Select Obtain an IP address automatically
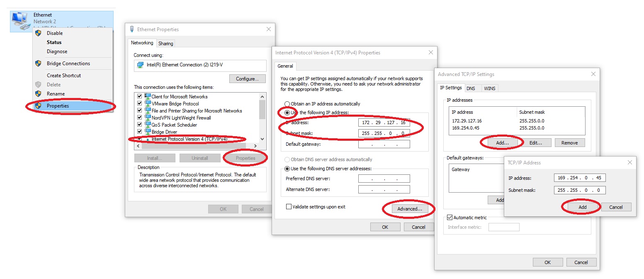This screenshot has width=644, height=279. [287, 104]
